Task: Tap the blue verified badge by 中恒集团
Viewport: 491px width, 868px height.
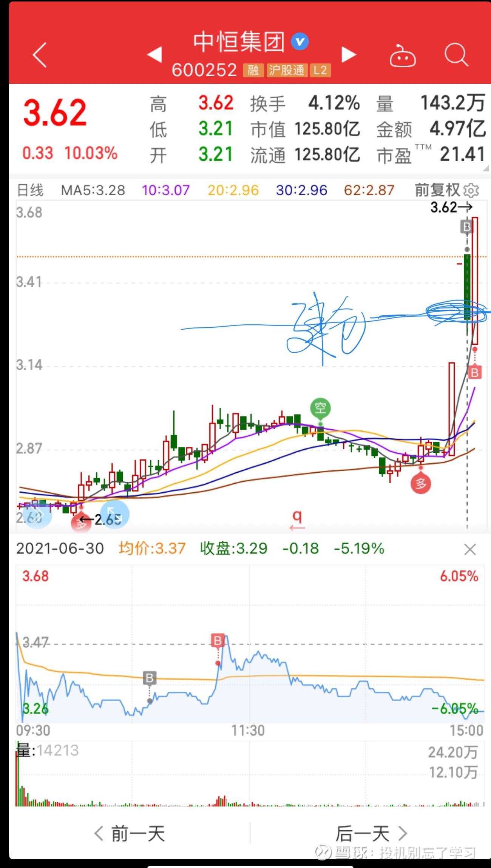Action: (x=300, y=41)
